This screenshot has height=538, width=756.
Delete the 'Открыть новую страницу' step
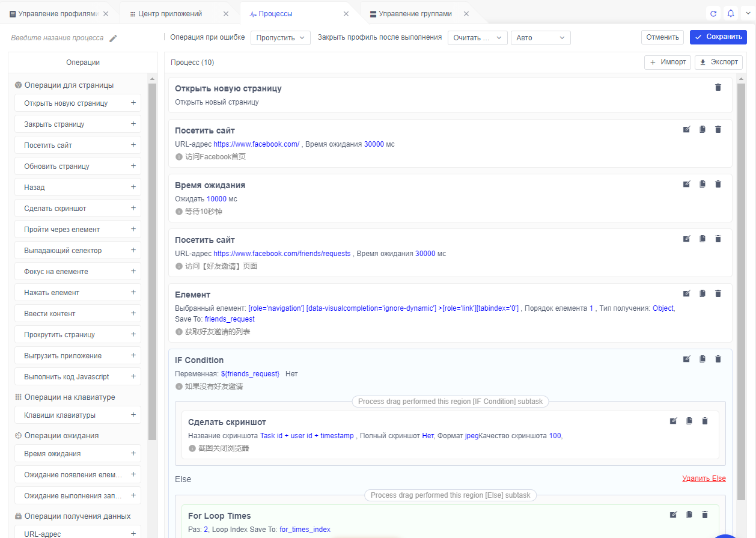(718, 87)
